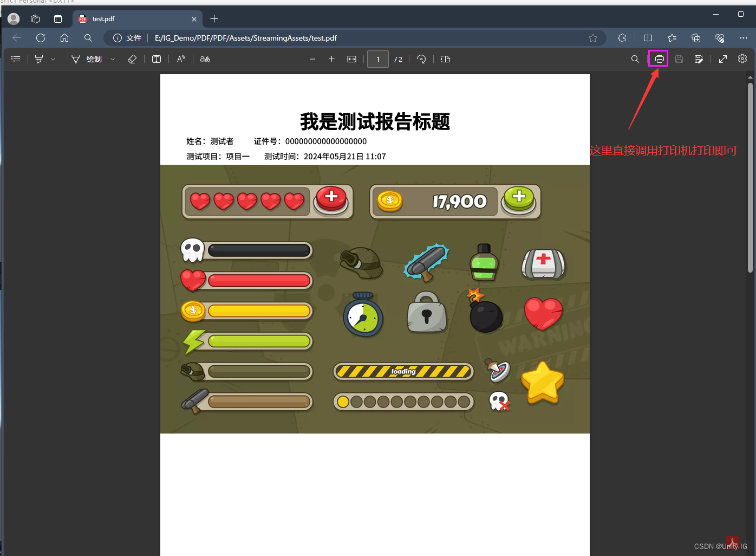The height and width of the screenshot is (556, 756).
Task: Print the PDF document
Action: pos(659,59)
